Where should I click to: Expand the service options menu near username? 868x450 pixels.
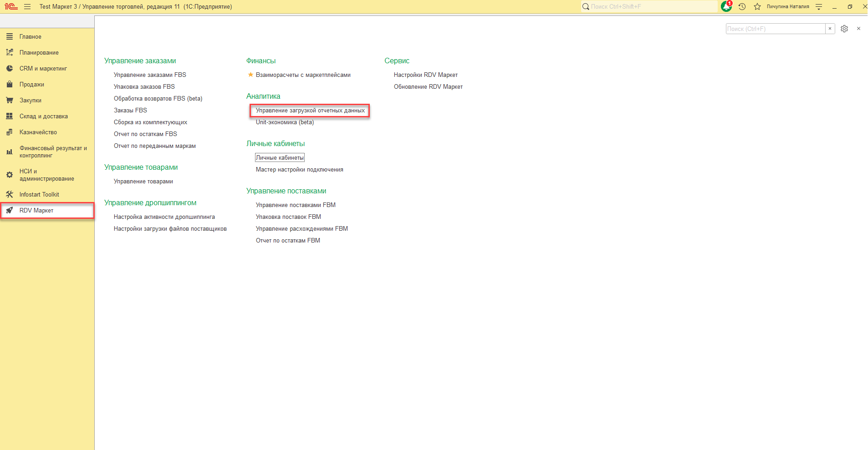pyautogui.click(x=819, y=6)
